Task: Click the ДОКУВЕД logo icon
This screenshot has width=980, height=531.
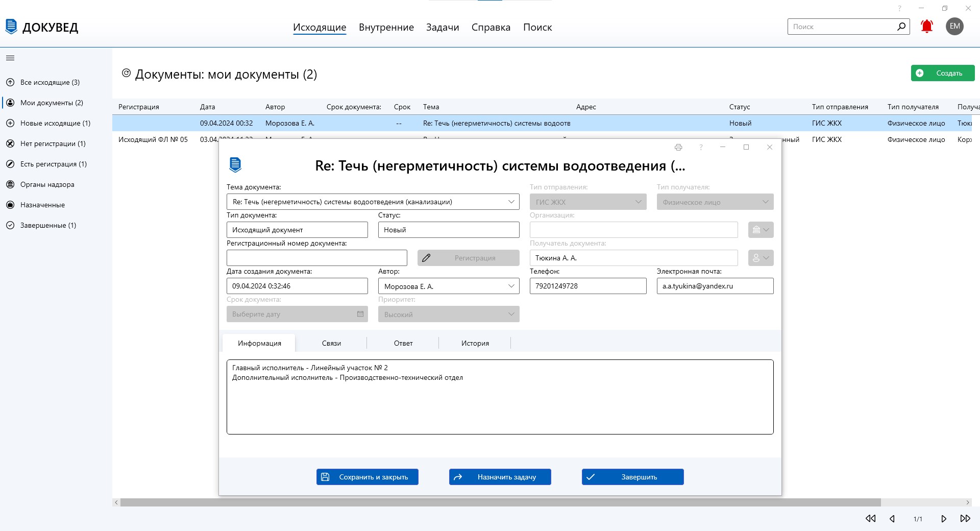Action: click(x=11, y=27)
